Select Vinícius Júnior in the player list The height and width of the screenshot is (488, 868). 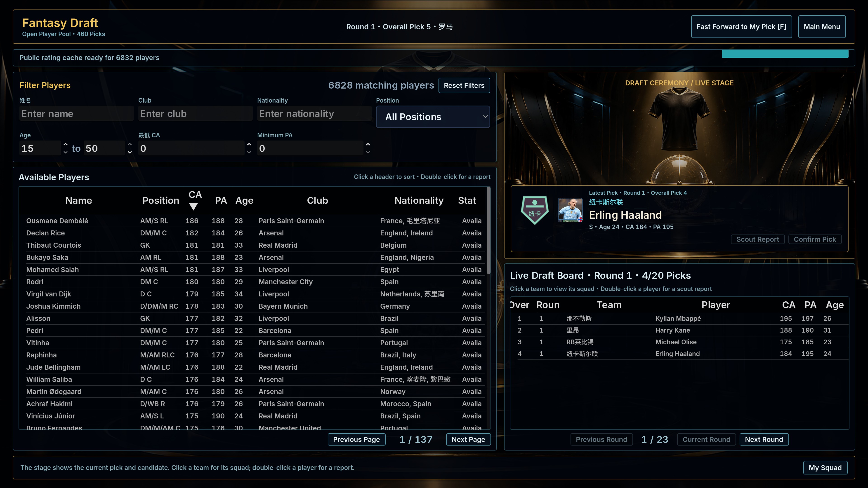click(255, 416)
